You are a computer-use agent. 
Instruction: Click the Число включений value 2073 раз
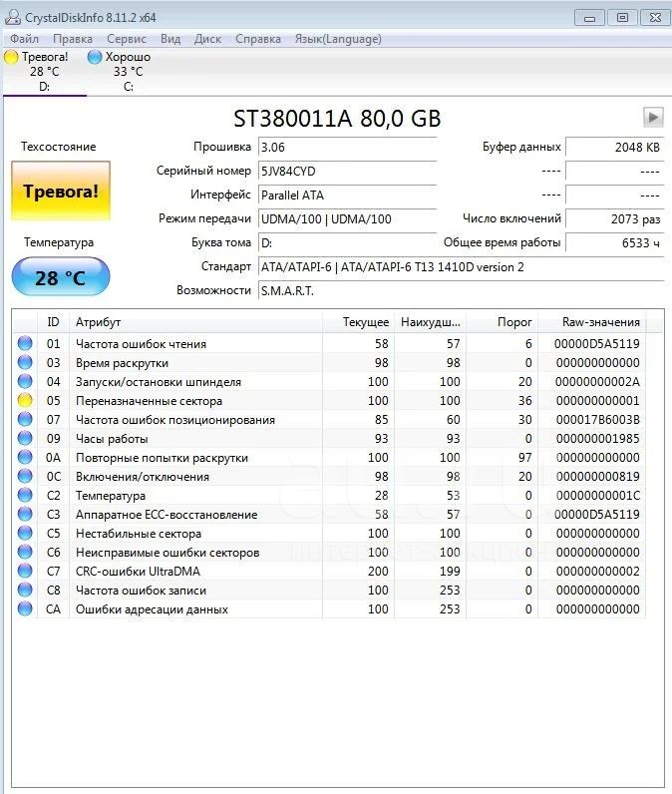pyautogui.click(x=615, y=218)
